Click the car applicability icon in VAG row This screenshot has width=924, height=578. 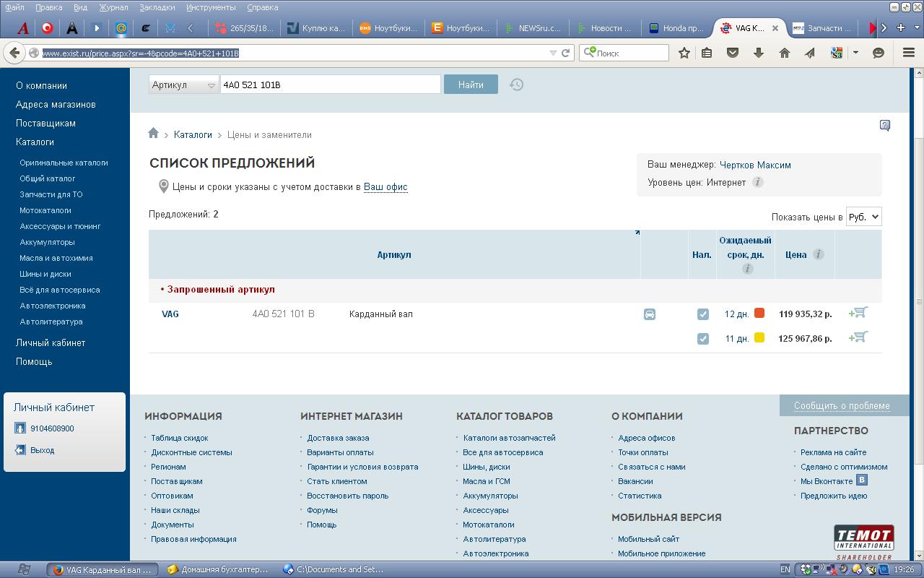[650, 314]
